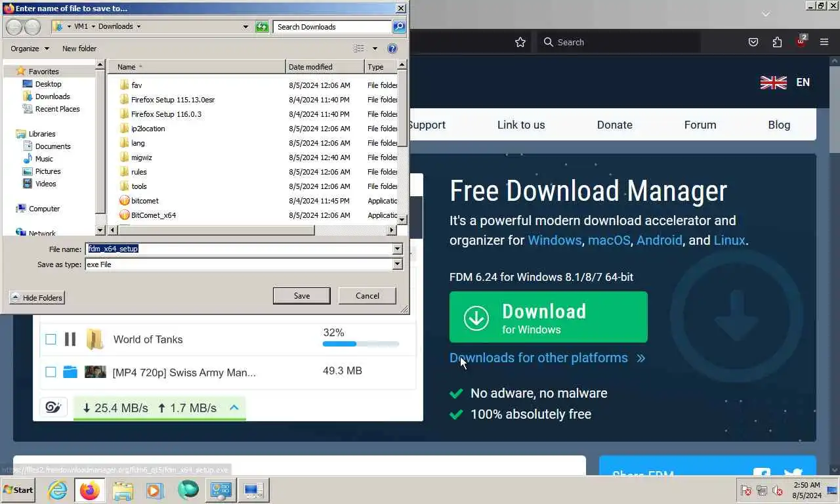Click the snail speed-limit icon in the FDM preview
This screenshot has height=504, width=840.
click(x=53, y=408)
